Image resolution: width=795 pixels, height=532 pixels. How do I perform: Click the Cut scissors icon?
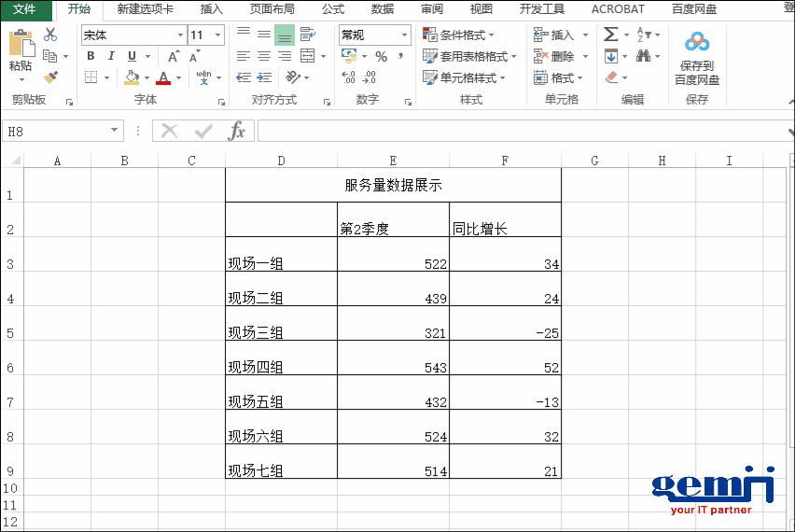click(50, 35)
